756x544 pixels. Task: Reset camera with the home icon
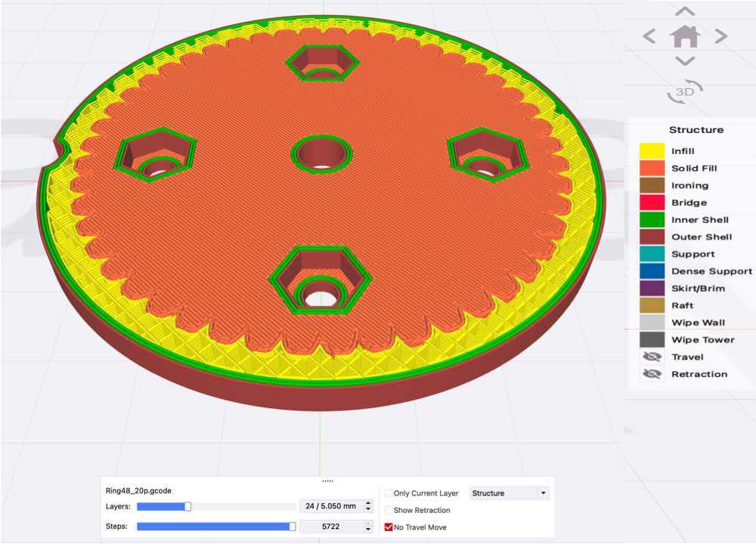click(x=685, y=36)
